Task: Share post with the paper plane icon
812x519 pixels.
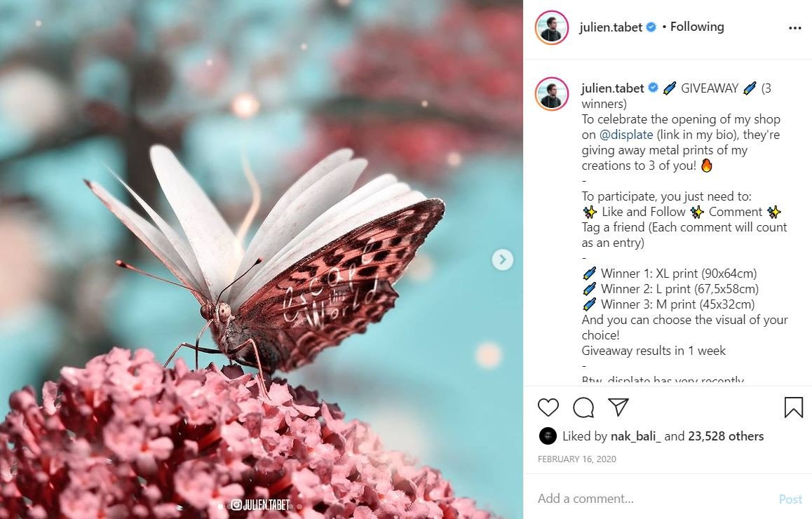Action: pos(618,407)
